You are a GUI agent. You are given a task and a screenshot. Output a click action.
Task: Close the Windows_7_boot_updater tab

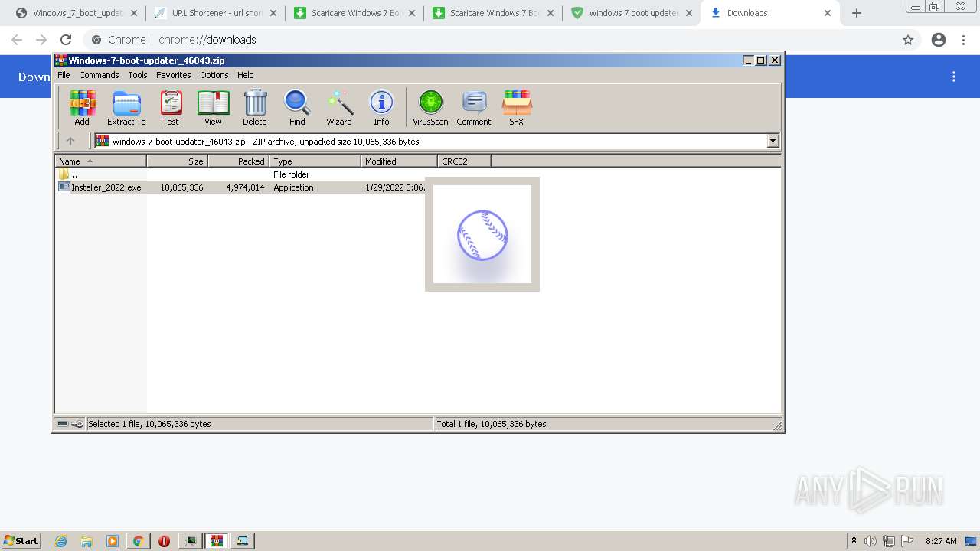coord(134,13)
